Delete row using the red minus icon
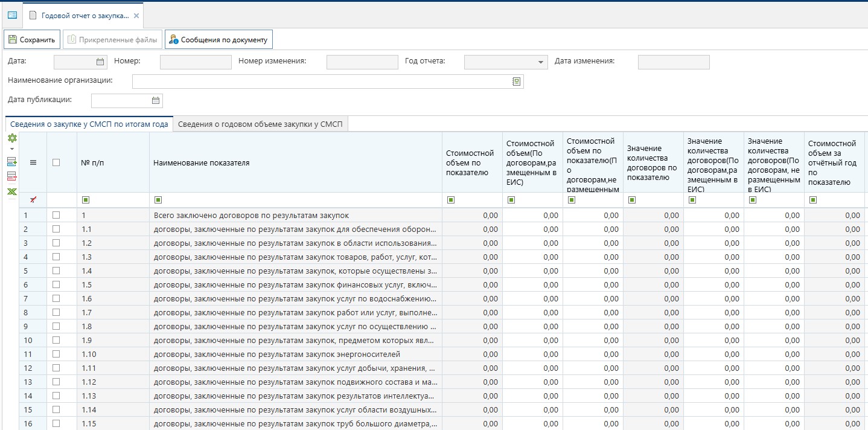Image resolution: width=868 pixels, height=430 pixels. coord(11,176)
